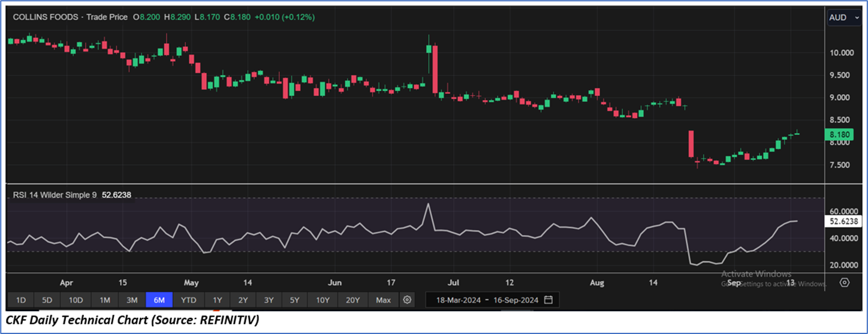Set chart range to 1Y
868x334 pixels.
pos(218,300)
